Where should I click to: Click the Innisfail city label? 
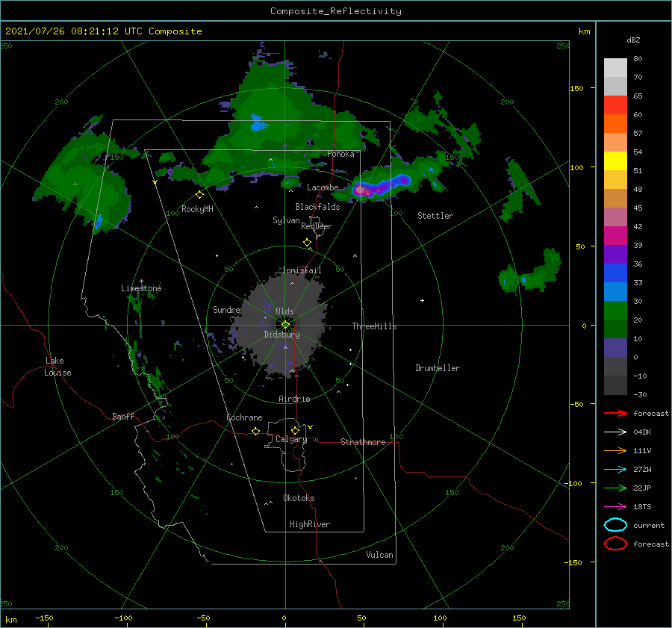302,270
